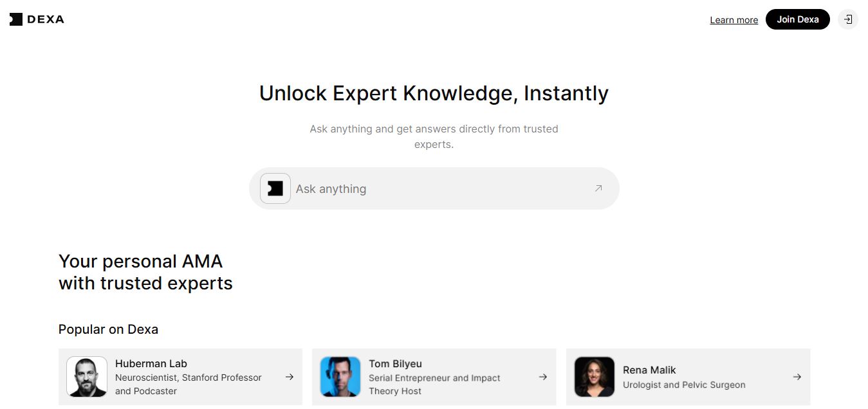This screenshot has height=409, width=868.
Task: Click the Dexa icon inside search box
Action: (x=275, y=188)
